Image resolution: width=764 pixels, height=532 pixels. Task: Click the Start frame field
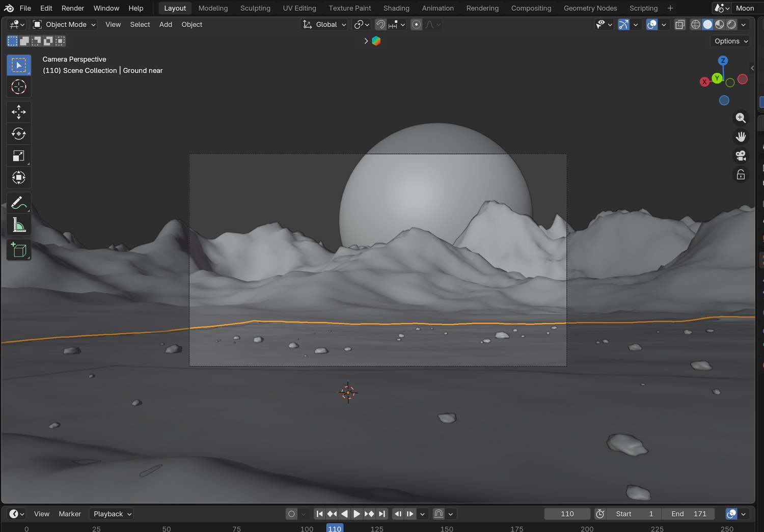coord(634,514)
